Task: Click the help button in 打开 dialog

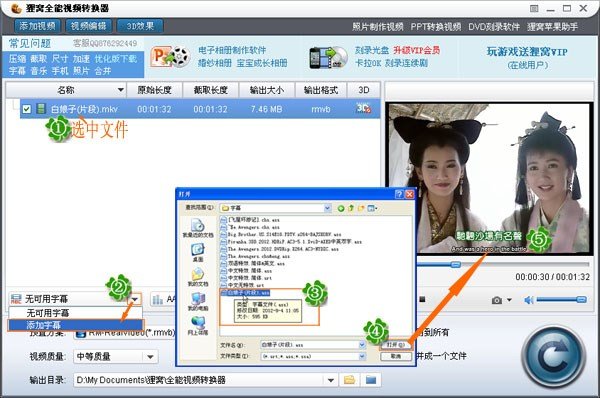Action: [x=399, y=194]
